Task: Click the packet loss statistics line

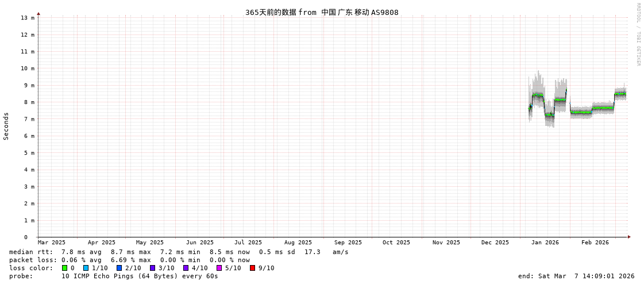Action: click(129, 260)
